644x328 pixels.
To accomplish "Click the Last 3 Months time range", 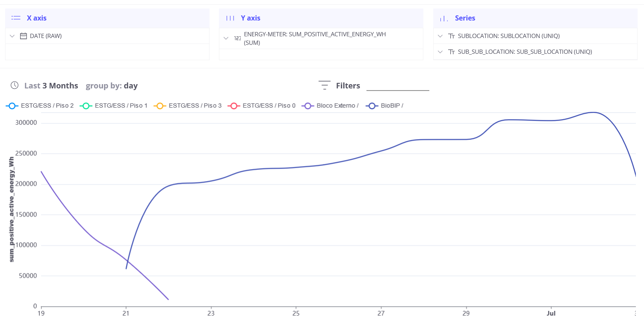I will coord(51,85).
